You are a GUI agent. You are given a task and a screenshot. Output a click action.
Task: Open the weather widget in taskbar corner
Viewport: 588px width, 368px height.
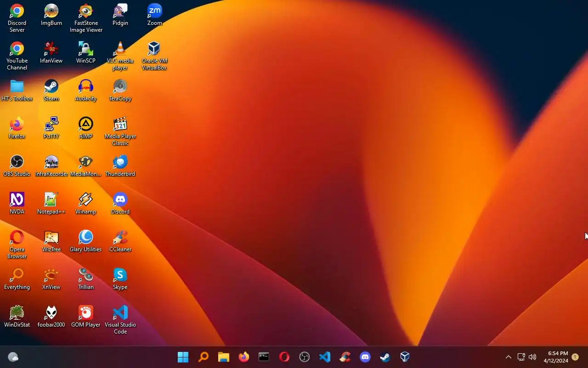click(13, 357)
